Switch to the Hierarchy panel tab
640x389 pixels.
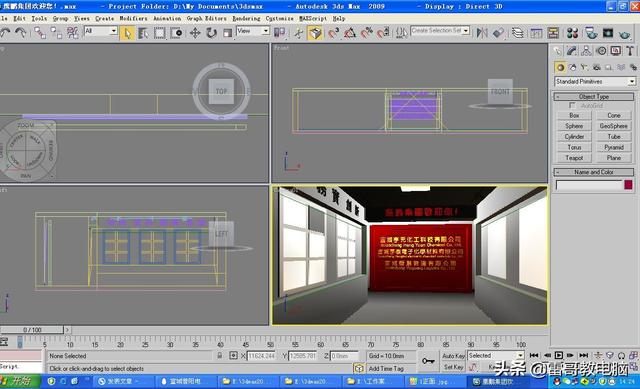[x=586, y=51]
